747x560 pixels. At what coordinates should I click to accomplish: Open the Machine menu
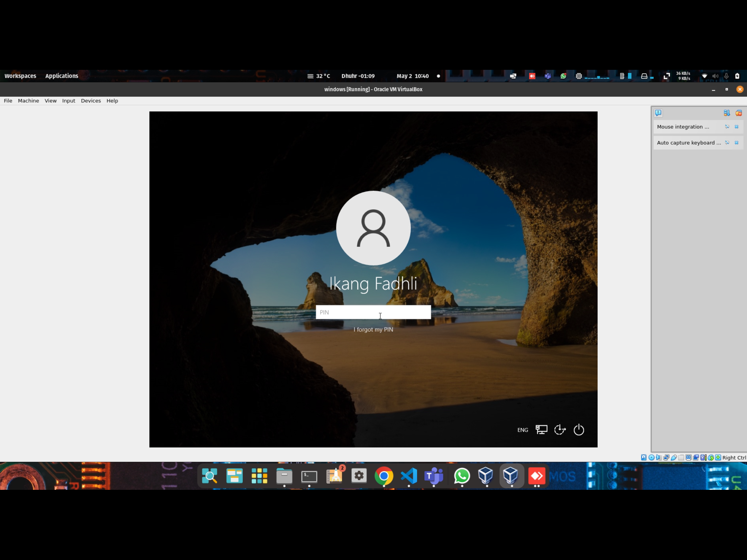28,101
